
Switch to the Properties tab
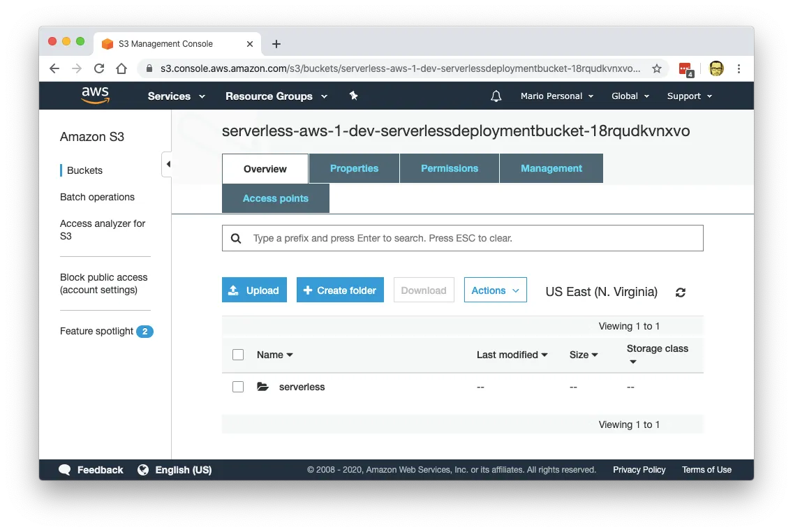tap(354, 168)
